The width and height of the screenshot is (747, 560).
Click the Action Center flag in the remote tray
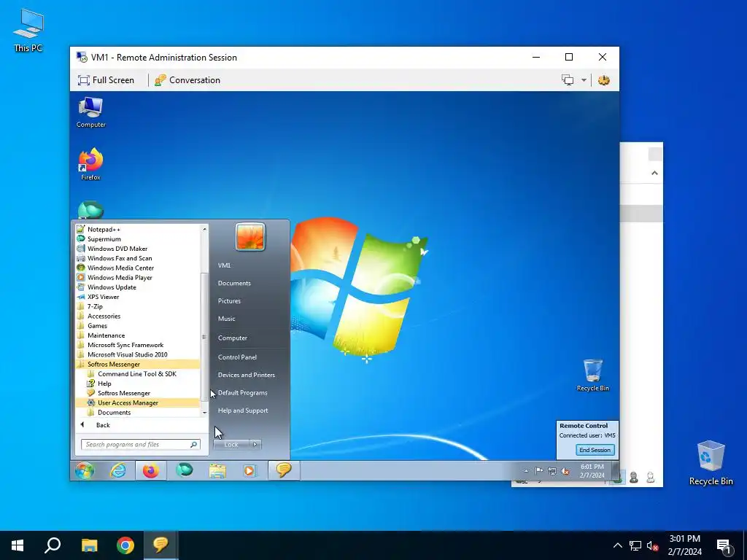(x=539, y=471)
